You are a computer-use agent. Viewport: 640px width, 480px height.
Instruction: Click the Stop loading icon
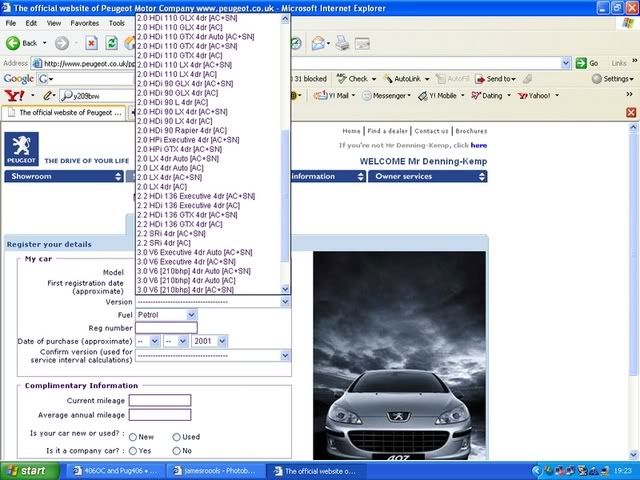click(91, 43)
